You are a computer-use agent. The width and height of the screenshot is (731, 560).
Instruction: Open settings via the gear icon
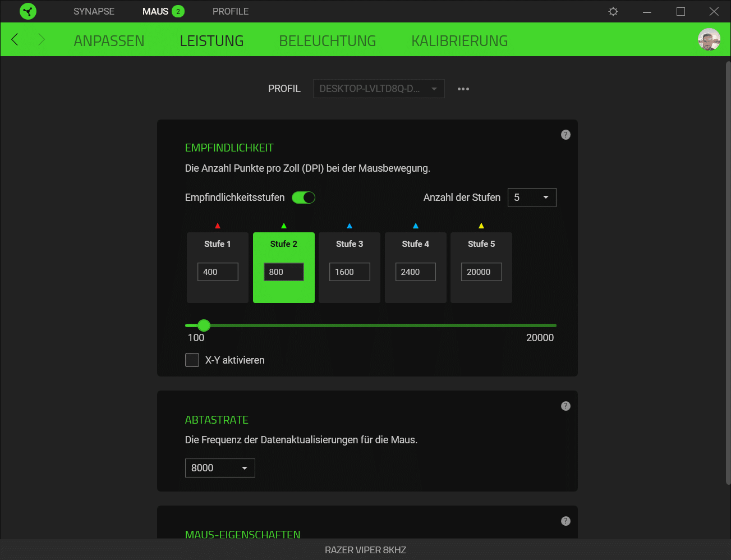(613, 11)
